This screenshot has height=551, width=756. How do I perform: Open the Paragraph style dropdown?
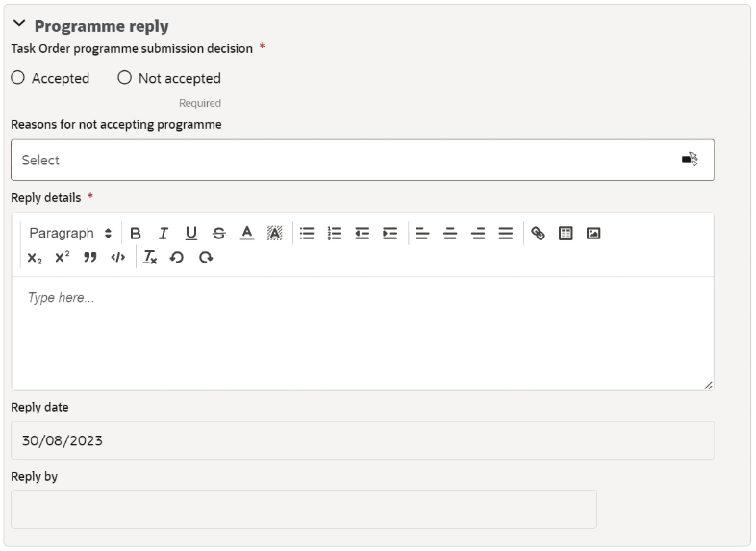pos(70,234)
